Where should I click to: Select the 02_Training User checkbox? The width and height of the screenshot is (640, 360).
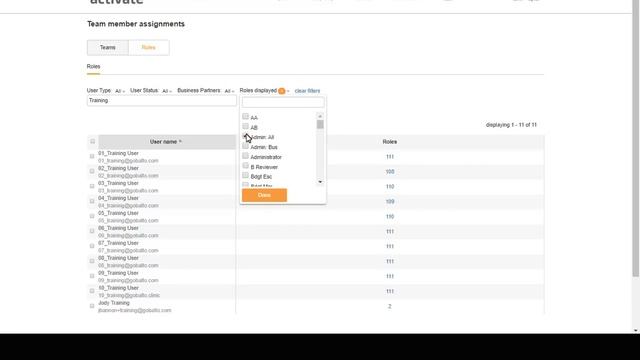(92, 171)
